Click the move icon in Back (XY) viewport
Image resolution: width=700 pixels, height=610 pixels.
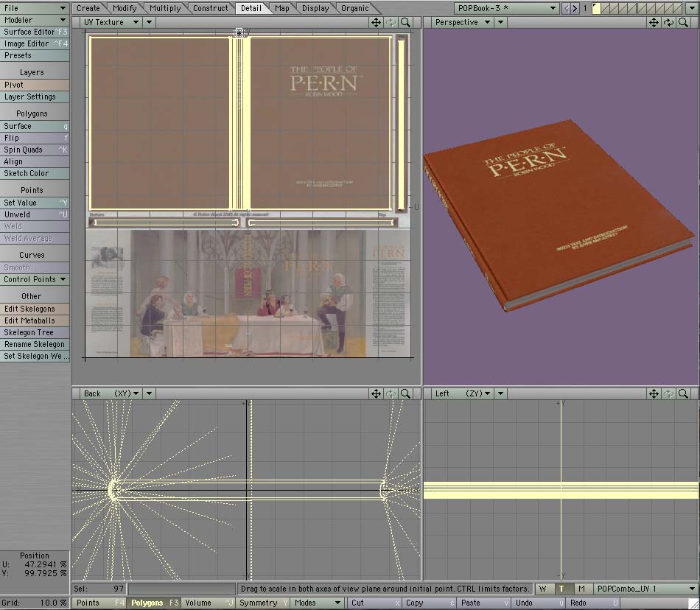point(376,393)
